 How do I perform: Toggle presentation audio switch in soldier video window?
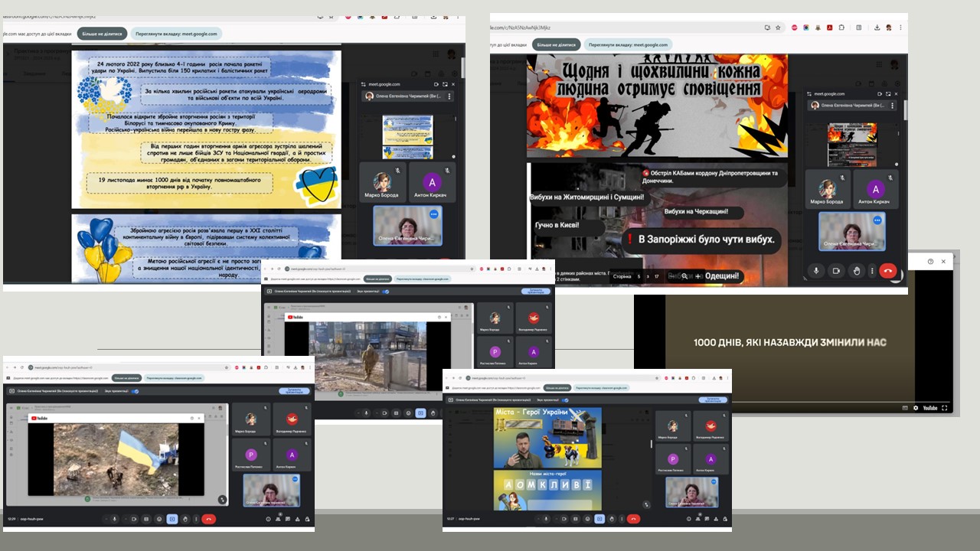pos(386,292)
